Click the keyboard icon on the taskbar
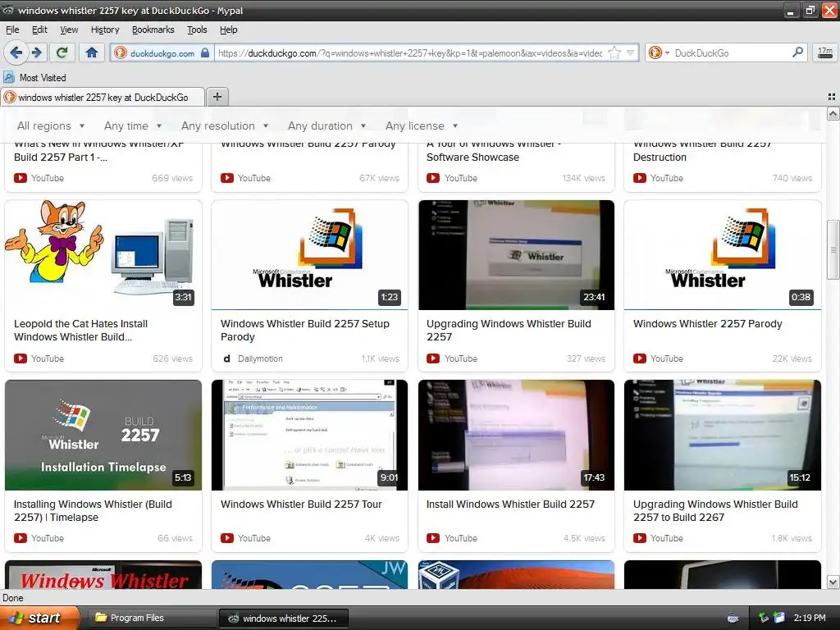The image size is (840, 630). click(x=733, y=619)
